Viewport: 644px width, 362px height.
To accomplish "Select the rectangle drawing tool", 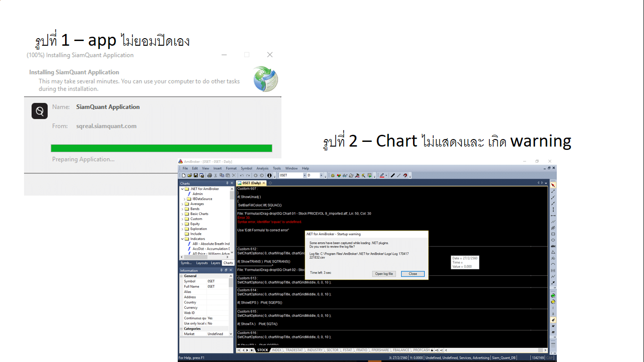I will coord(553,234).
